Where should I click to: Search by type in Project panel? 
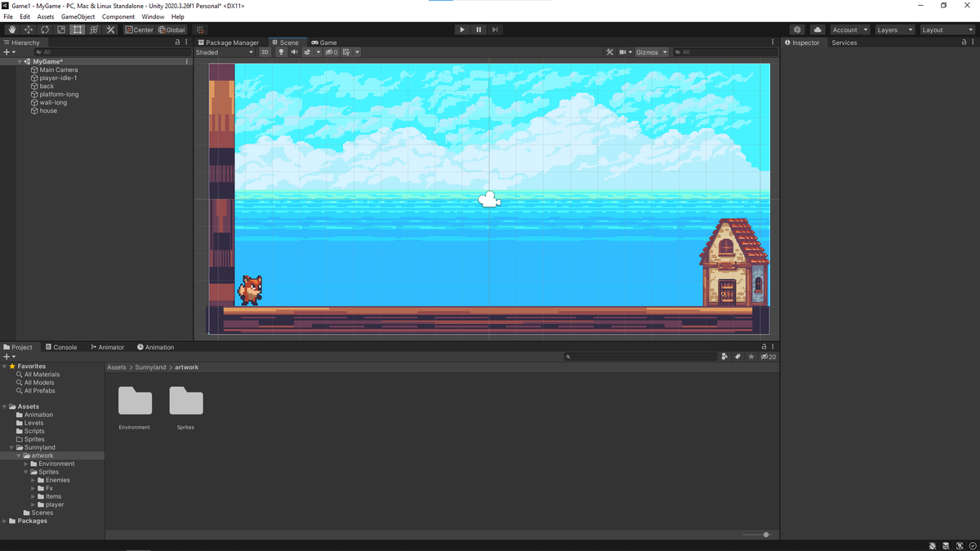tap(725, 357)
